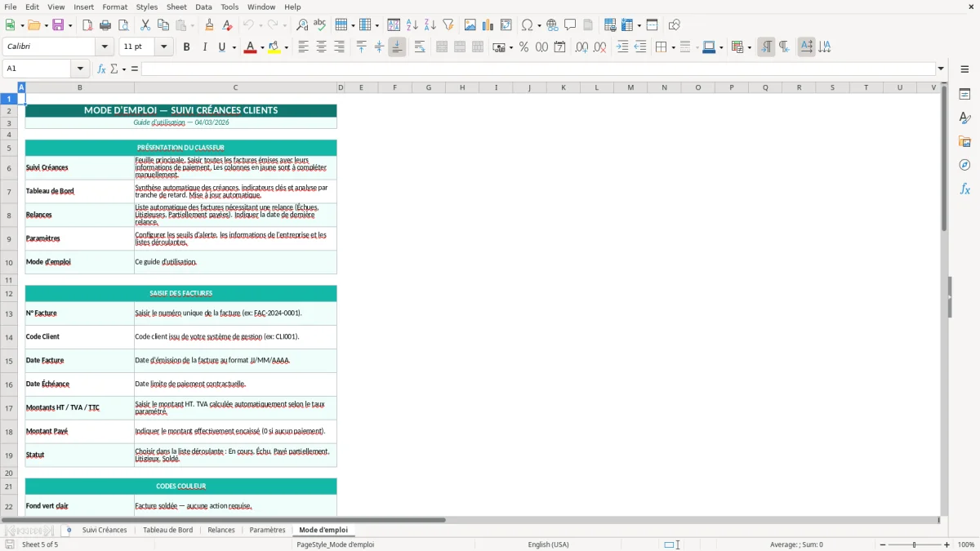Toggle Align Bottom
This screenshot has width=980, height=551.
coord(397,47)
